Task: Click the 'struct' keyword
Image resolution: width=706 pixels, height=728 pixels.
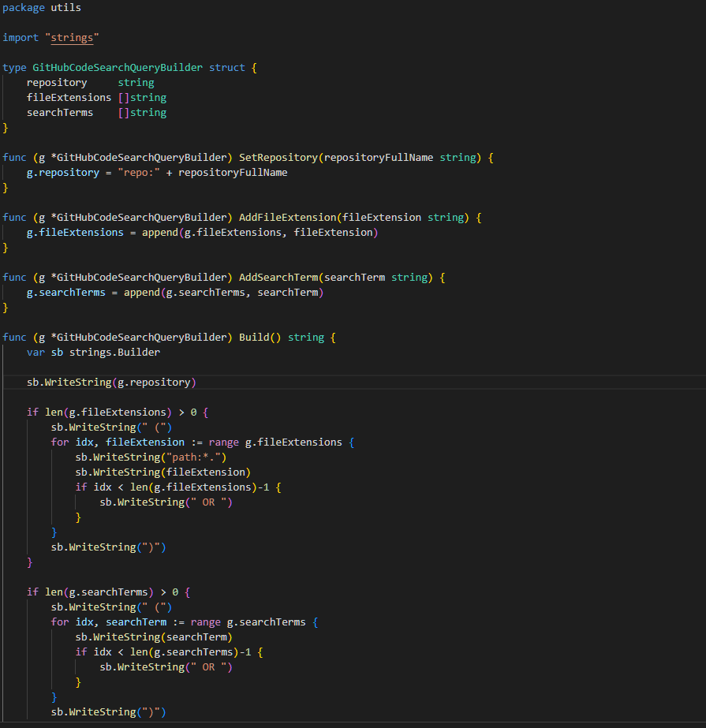Action: pyautogui.click(x=227, y=68)
